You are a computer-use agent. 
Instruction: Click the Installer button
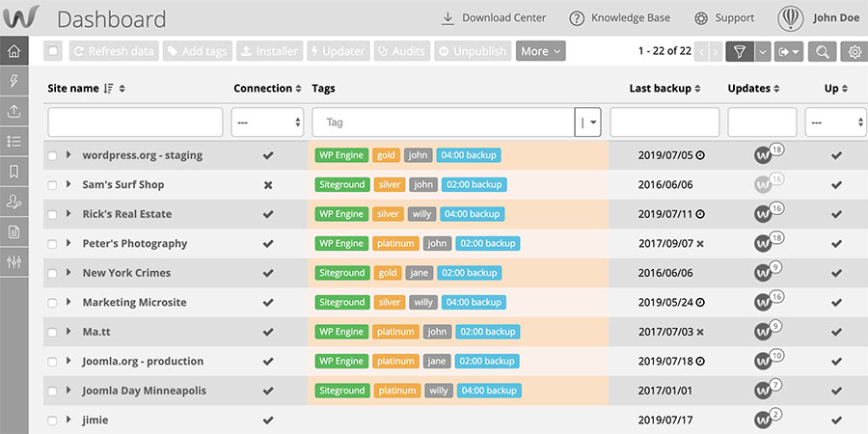[x=270, y=51]
